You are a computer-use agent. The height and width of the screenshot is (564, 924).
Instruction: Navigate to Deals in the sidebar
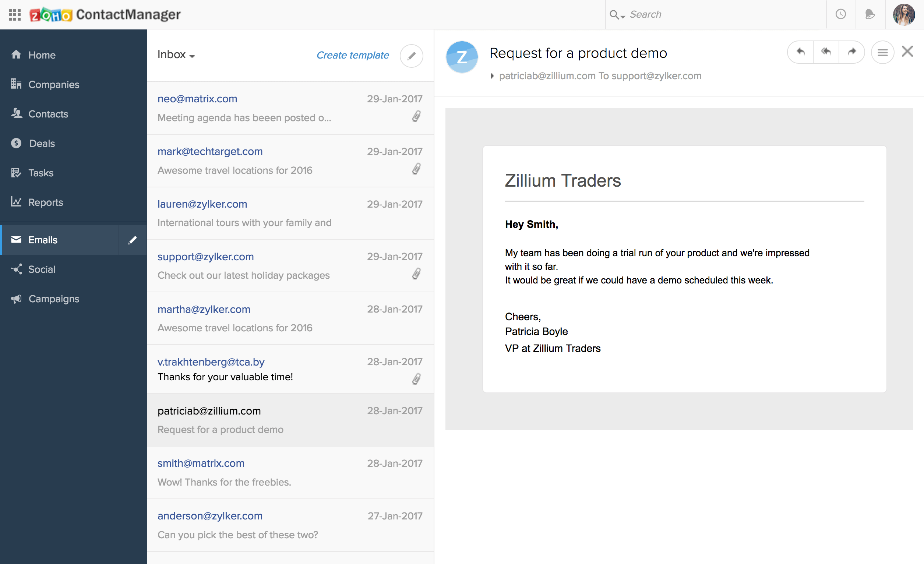pos(42,143)
